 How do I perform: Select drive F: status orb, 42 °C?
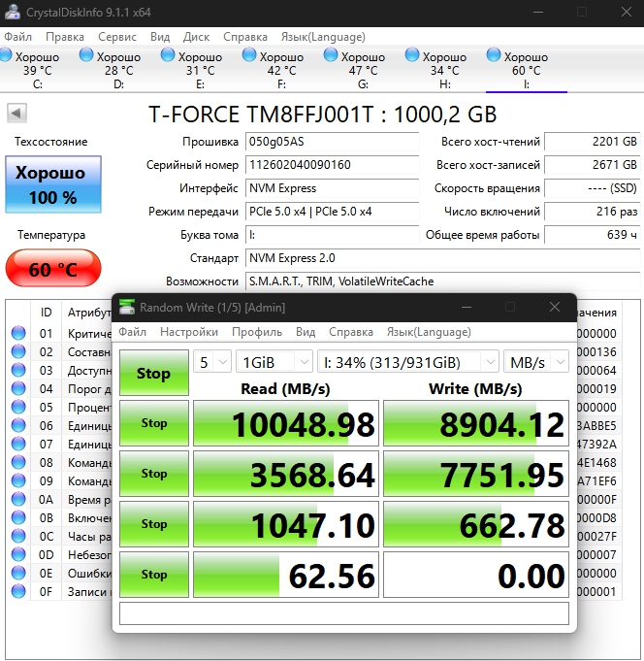pyautogui.click(x=249, y=54)
